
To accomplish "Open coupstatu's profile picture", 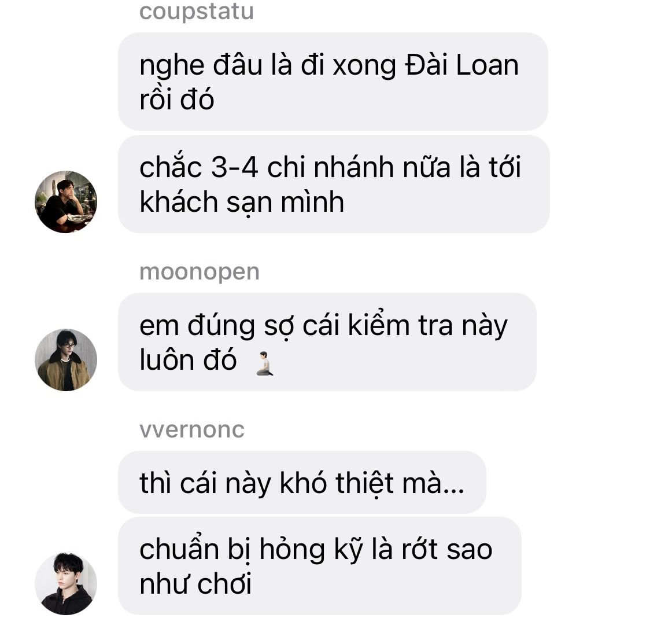I will click(x=66, y=202).
